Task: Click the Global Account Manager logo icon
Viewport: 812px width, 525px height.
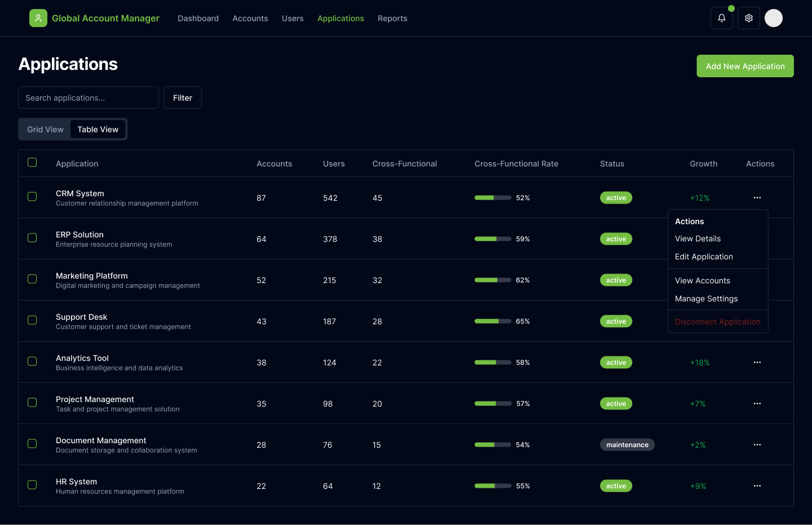Action: [x=38, y=18]
